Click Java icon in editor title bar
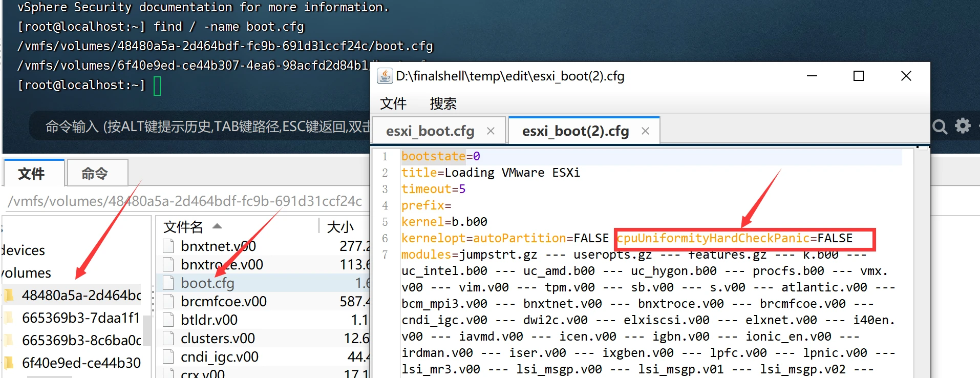Screen dimensions: 980x378 (x=385, y=76)
